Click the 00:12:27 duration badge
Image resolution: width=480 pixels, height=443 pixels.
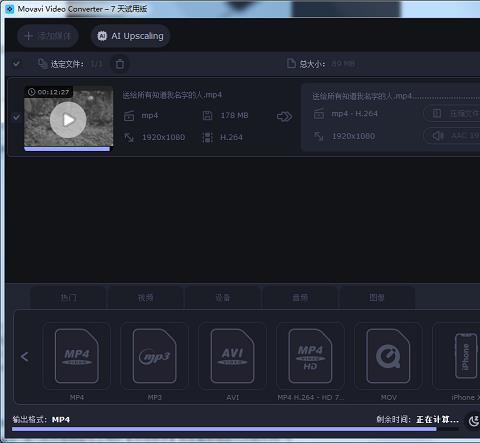pos(49,92)
